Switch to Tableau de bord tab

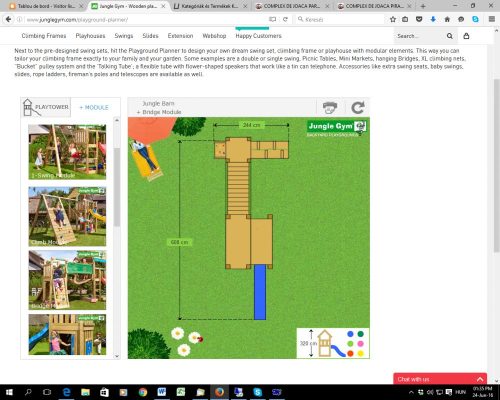click(46, 6)
